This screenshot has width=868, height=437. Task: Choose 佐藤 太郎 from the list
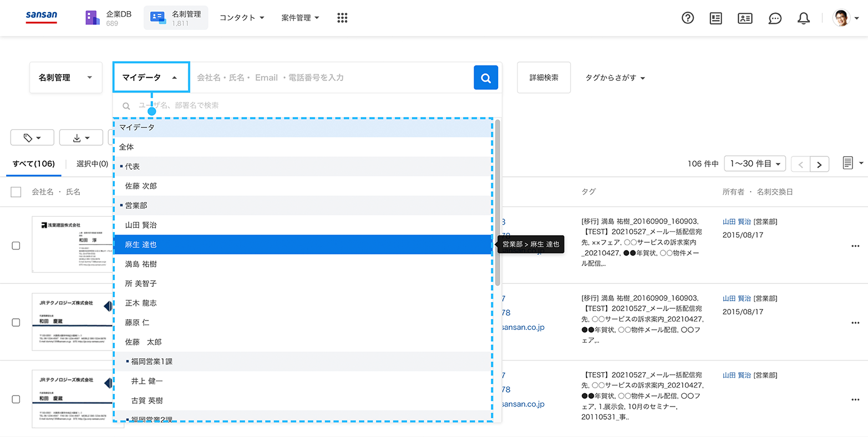[303, 342]
